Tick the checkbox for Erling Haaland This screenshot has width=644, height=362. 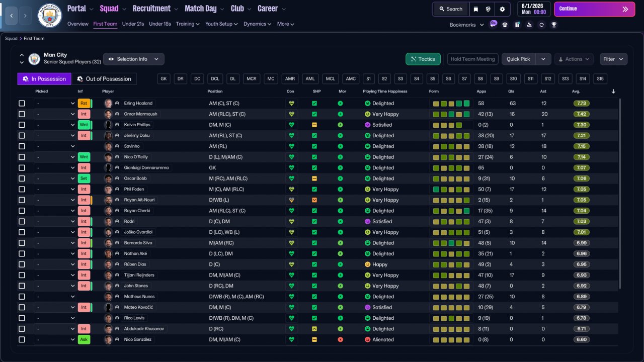click(x=22, y=103)
